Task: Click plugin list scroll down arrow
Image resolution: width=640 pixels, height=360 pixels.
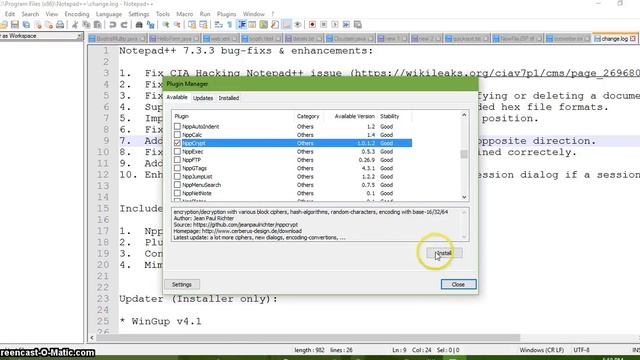Action: [464, 197]
